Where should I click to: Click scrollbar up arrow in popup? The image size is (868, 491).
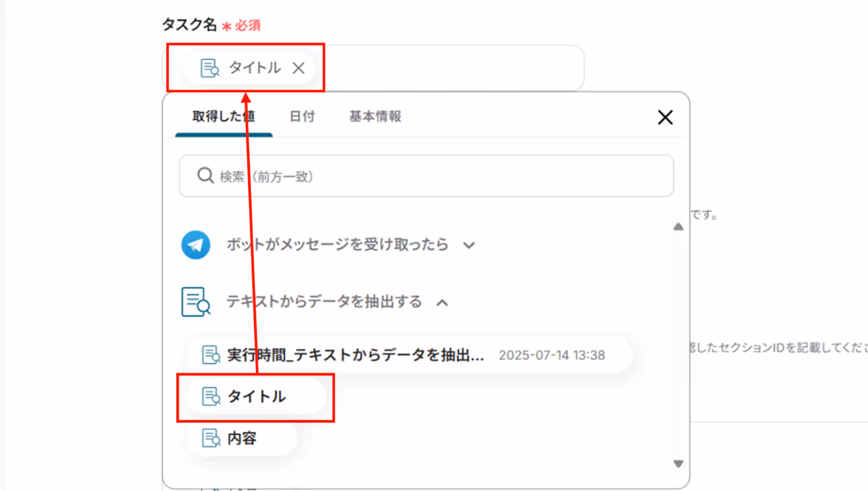pos(678,227)
